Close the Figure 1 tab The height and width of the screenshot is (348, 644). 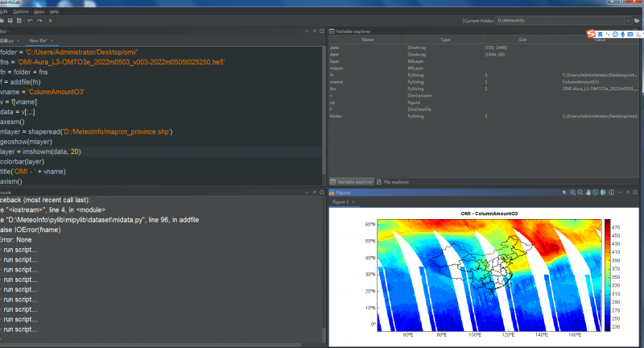354,202
